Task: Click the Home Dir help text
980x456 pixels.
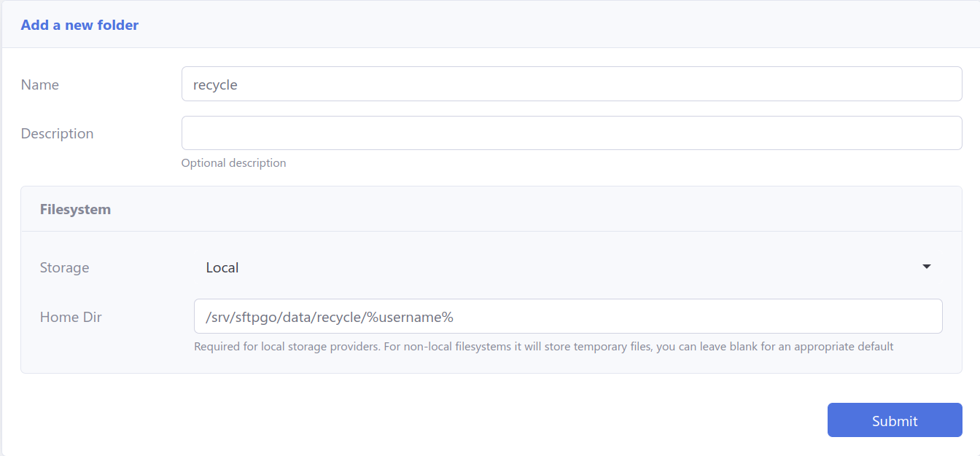Action: click(x=543, y=347)
